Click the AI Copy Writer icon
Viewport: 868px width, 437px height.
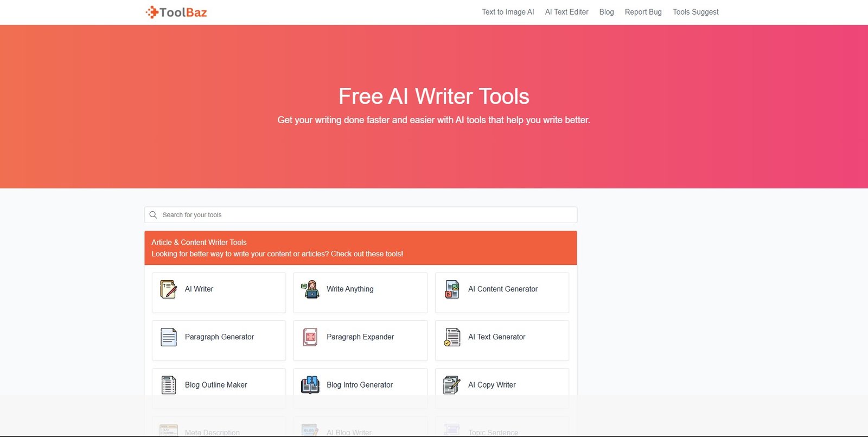452,385
